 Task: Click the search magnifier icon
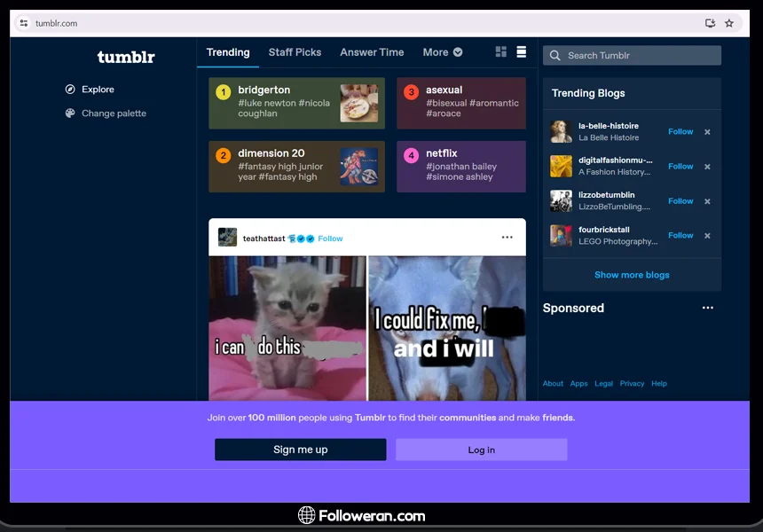(555, 56)
